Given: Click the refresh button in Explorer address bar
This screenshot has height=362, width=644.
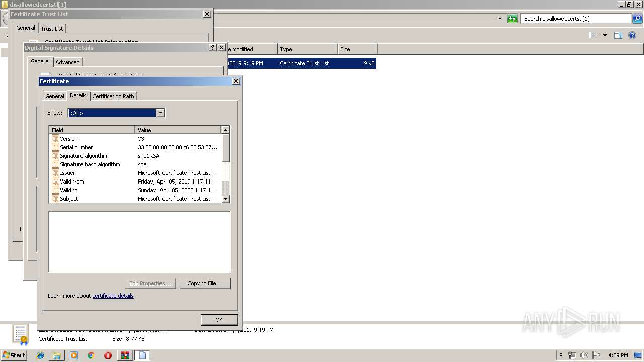Looking at the screenshot, I should (x=512, y=19).
